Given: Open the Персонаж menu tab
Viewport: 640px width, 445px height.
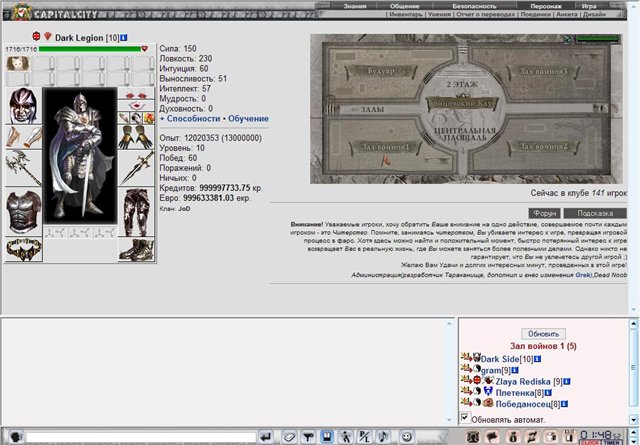Looking at the screenshot, I should (546, 6).
